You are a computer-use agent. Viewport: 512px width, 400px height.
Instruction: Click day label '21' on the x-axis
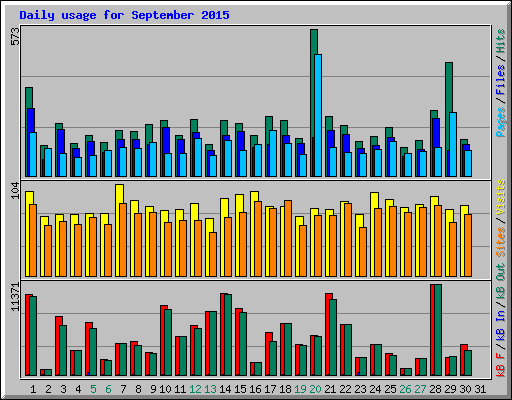coord(330,389)
